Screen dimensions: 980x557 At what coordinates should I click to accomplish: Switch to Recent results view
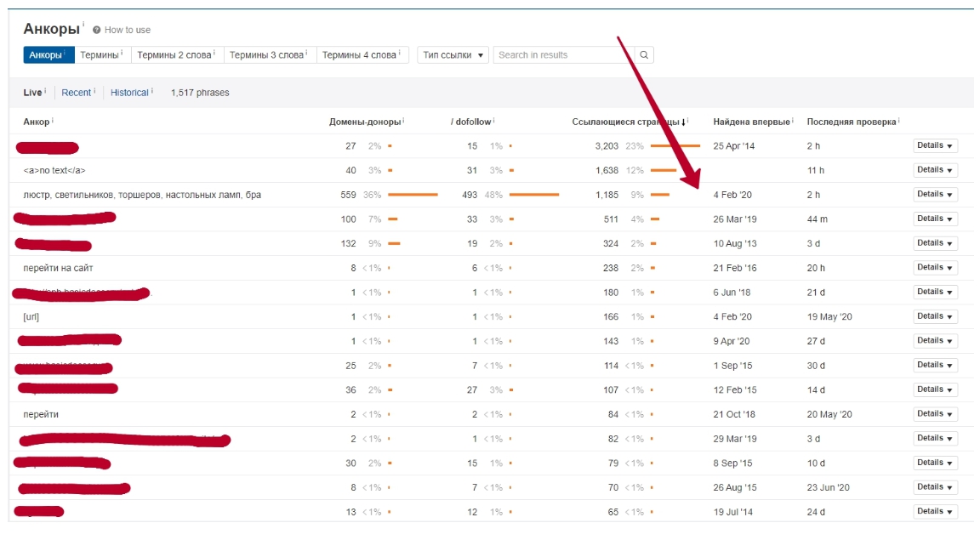pos(76,93)
